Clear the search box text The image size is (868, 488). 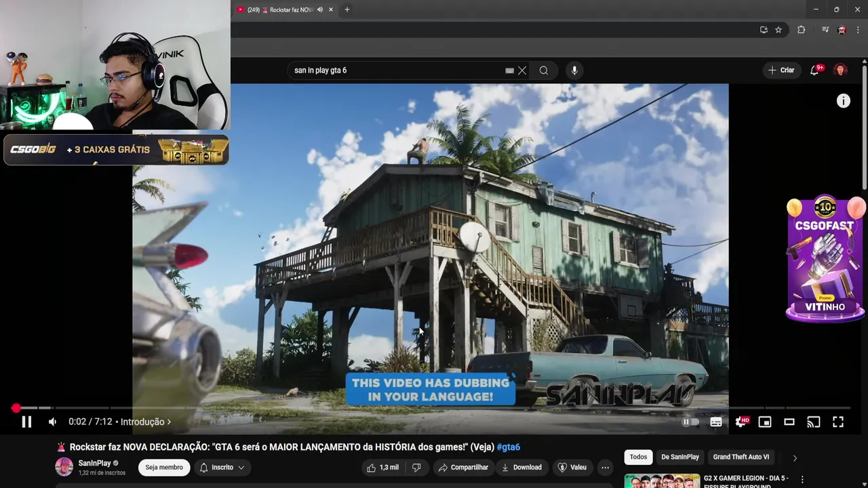[522, 70]
